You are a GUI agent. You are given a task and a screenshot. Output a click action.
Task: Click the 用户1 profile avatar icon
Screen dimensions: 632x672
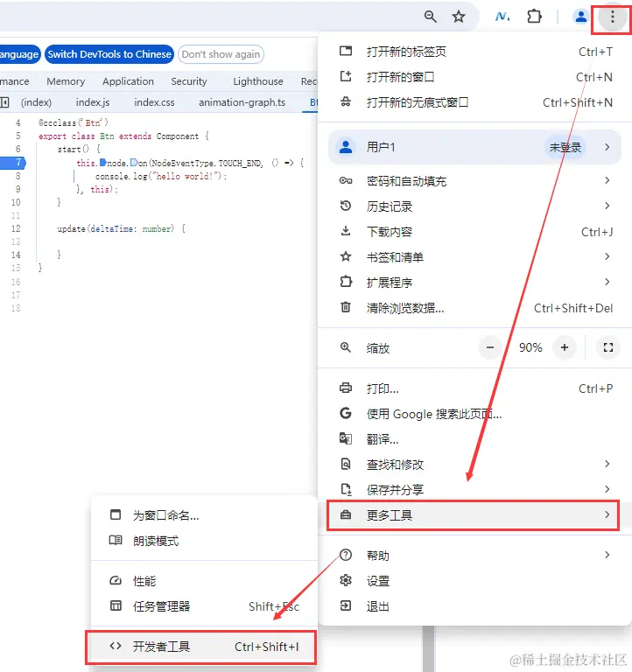pyautogui.click(x=346, y=147)
